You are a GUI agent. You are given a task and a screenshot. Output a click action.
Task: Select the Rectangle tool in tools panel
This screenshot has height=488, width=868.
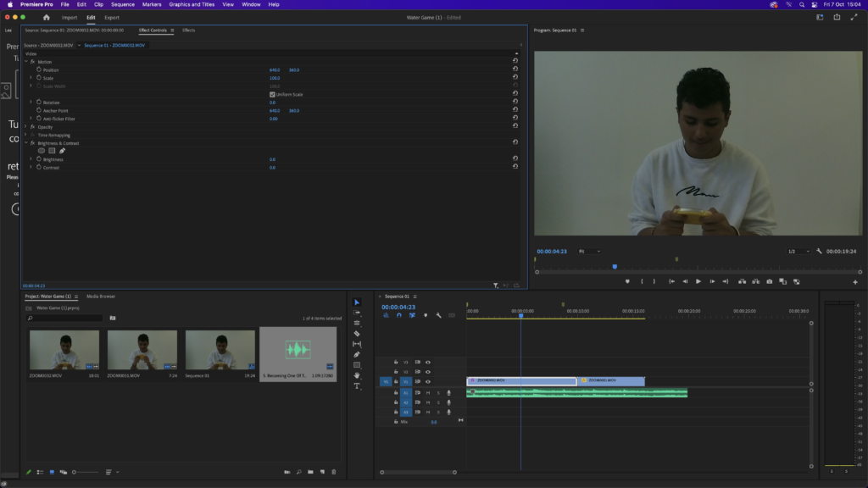pyautogui.click(x=357, y=365)
